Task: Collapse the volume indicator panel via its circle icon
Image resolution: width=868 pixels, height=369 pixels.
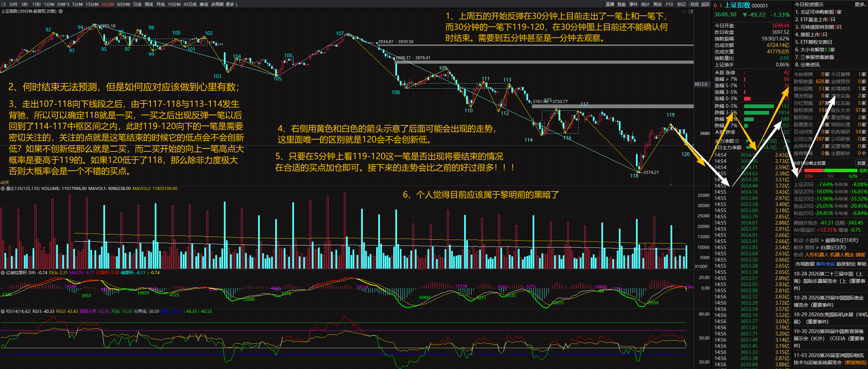Action: [3, 189]
